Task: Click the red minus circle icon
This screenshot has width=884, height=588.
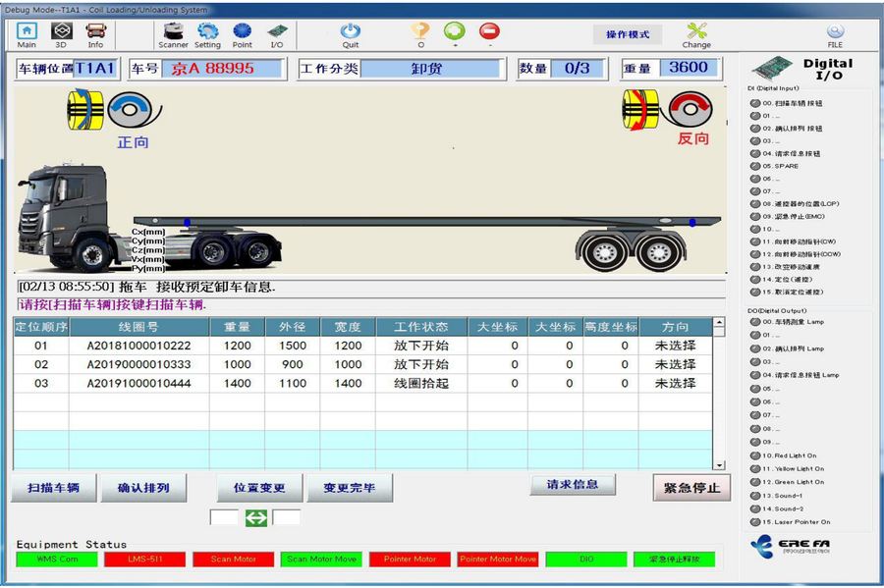Action: pyautogui.click(x=489, y=31)
